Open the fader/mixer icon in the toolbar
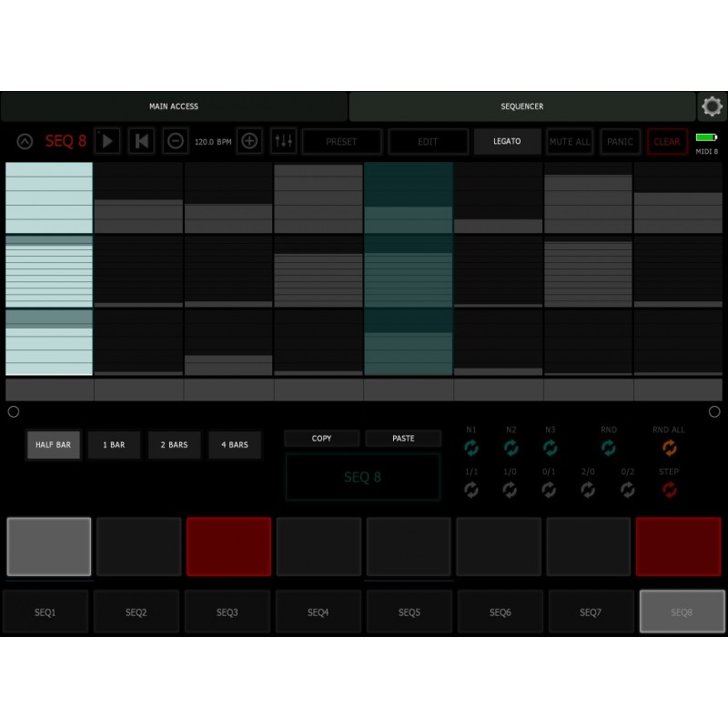728x728 pixels. click(284, 141)
